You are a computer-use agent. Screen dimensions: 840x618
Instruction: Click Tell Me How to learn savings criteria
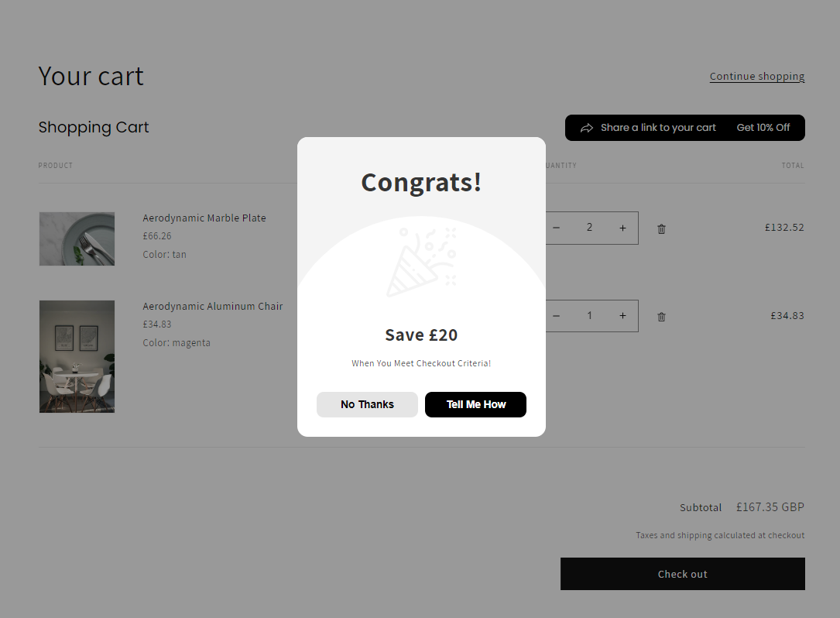[x=475, y=404]
